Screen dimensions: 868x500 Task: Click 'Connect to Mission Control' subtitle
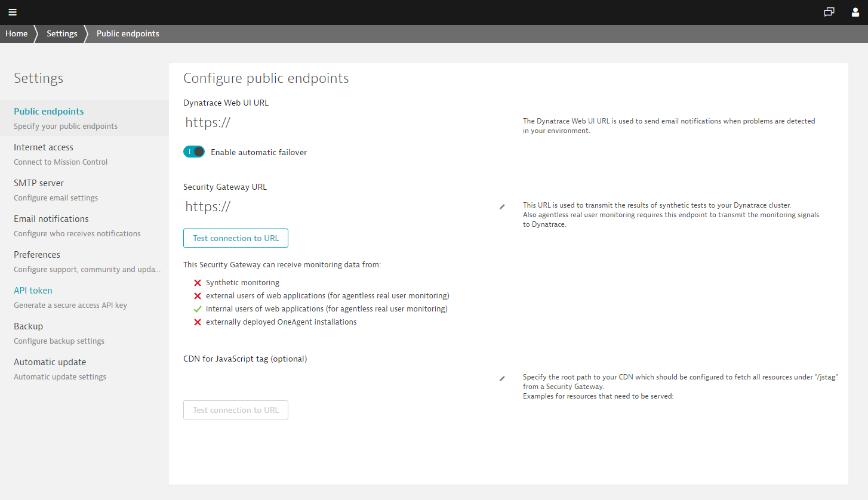61,162
